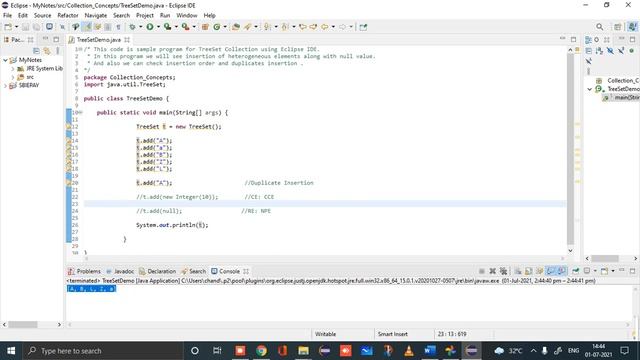Click the editor vertical scrollbar
Screen dimensions: 640x360
[570, 150]
